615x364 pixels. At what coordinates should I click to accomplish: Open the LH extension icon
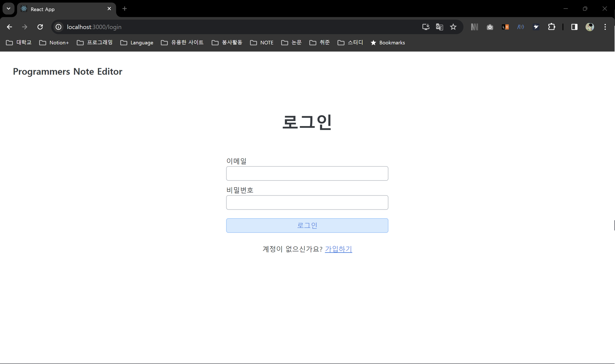tap(505, 27)
